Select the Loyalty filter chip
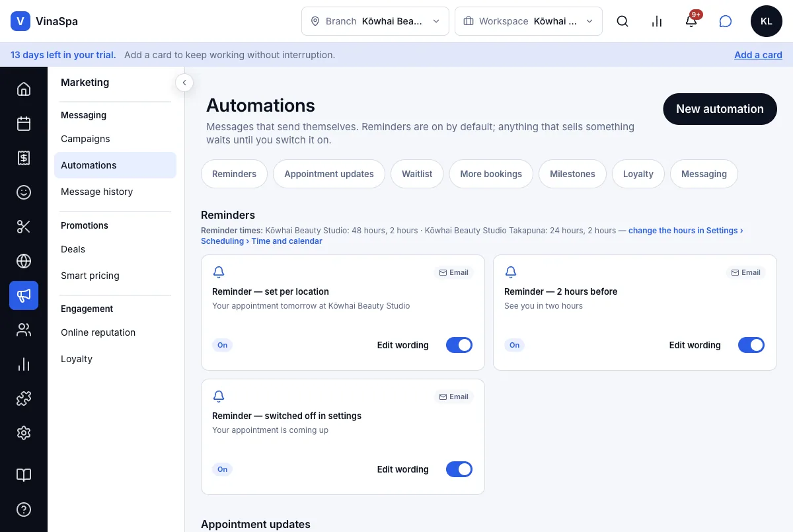 [x=638, y=174]
